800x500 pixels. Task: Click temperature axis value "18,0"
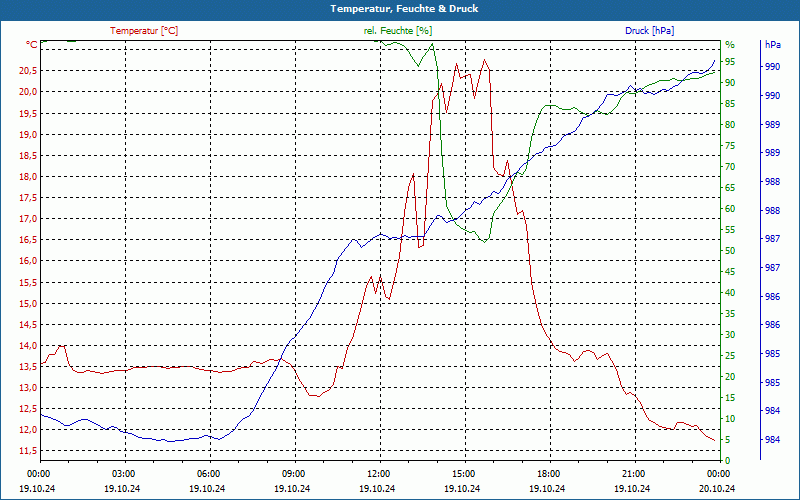pos(28,177)
